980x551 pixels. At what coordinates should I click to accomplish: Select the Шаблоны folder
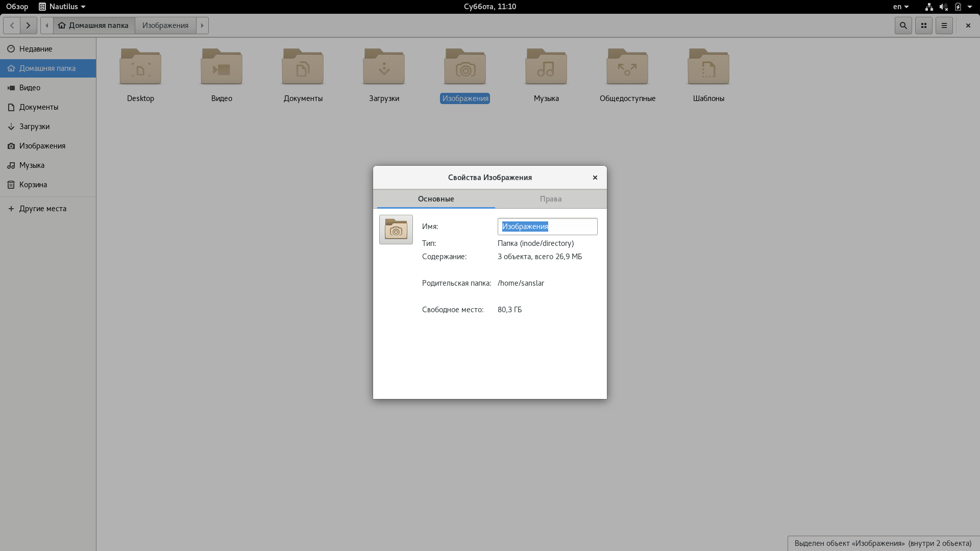pyautogui.click(x=708, y=67)
